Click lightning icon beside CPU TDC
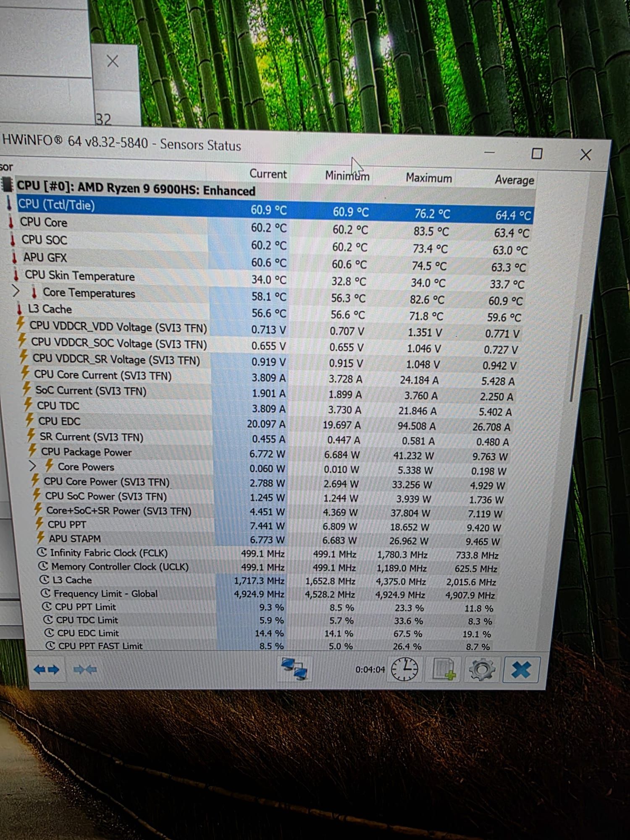630x840 pixels. pyautogui.click(x=28, y=404)
